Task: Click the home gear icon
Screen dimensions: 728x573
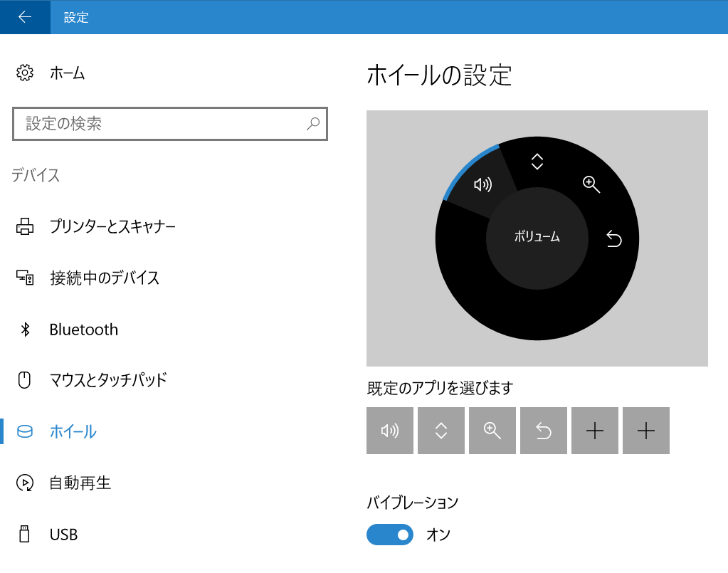Action: 25,73
